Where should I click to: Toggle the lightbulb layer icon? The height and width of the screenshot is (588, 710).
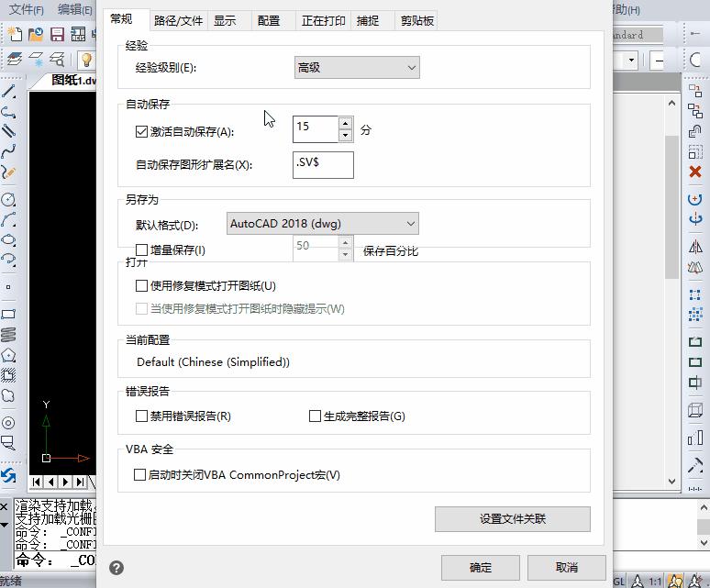(86, 60)
